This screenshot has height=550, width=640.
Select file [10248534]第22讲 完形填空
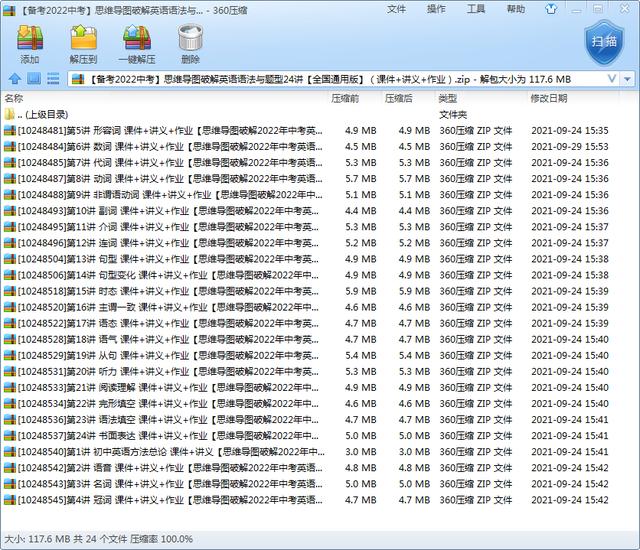[168, 404]
